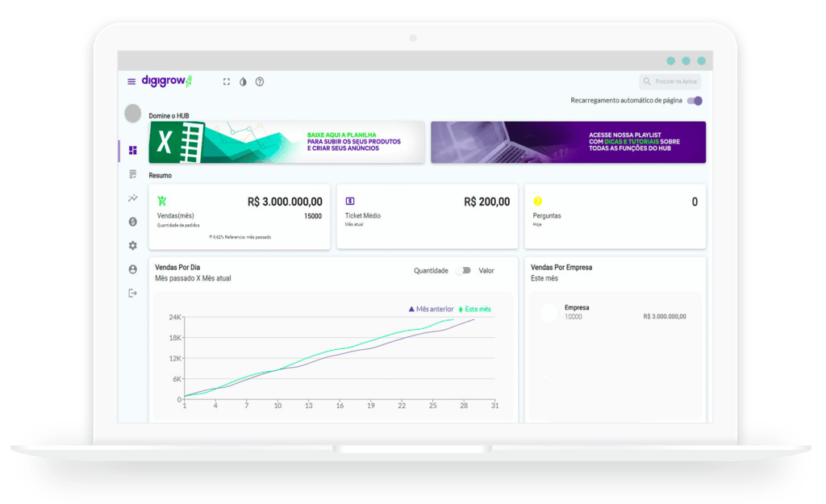Click the fullscreen icon in top bar
The height and width of the screenshot is (504, 826).
tap(227, 81)
